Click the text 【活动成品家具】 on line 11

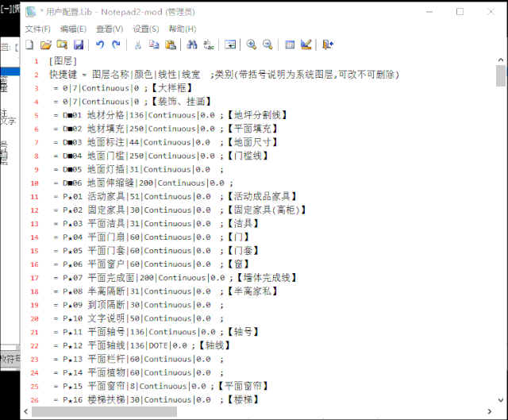tap(262, 196)
